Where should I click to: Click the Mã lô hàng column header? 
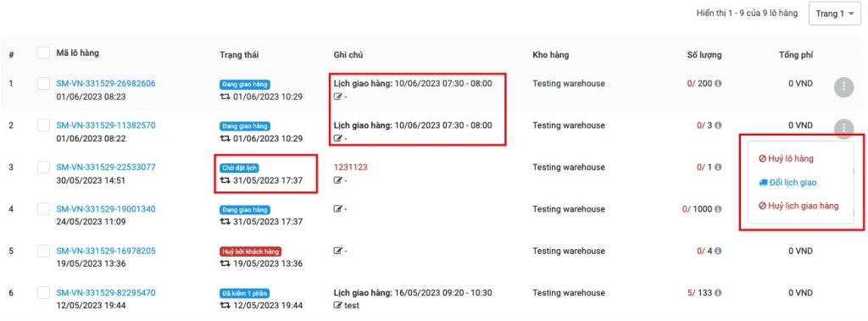pyautogui.click(x=78, y=53)
